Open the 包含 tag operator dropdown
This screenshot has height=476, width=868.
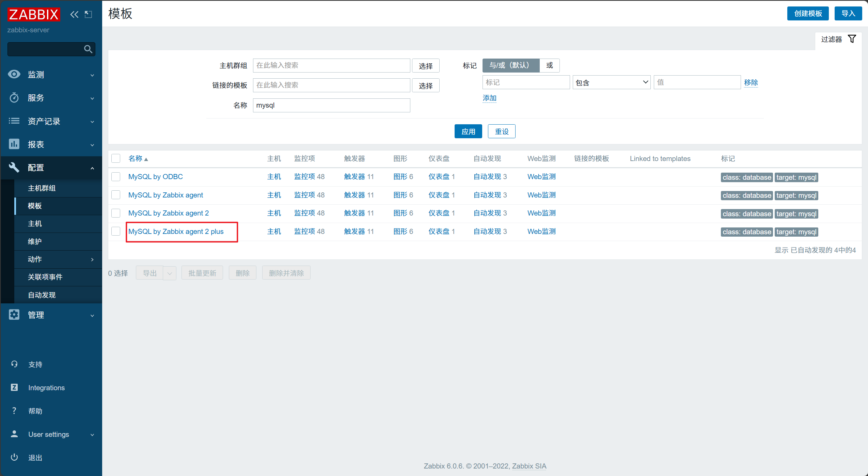click(611, 82)
